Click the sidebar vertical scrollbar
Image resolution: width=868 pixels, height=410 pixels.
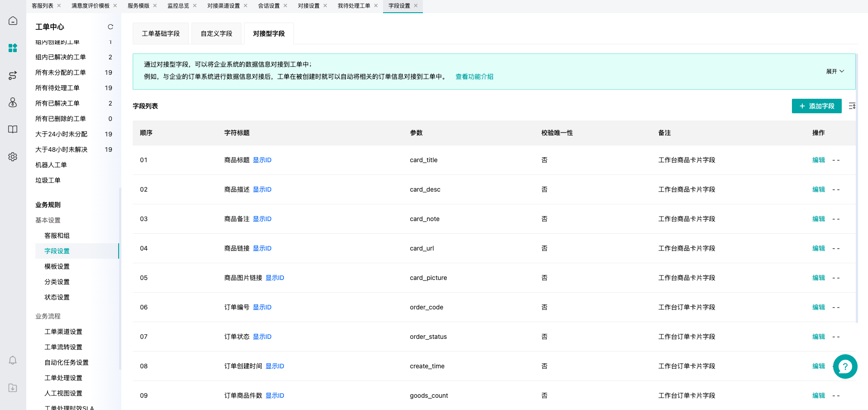click(120, 279)
